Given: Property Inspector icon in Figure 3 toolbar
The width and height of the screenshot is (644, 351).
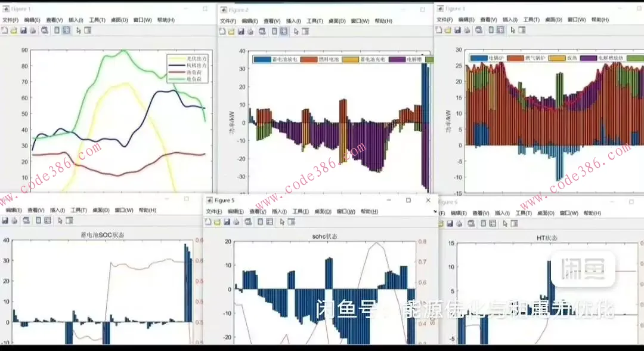Looking at the screenshot, I should [522, 30].
